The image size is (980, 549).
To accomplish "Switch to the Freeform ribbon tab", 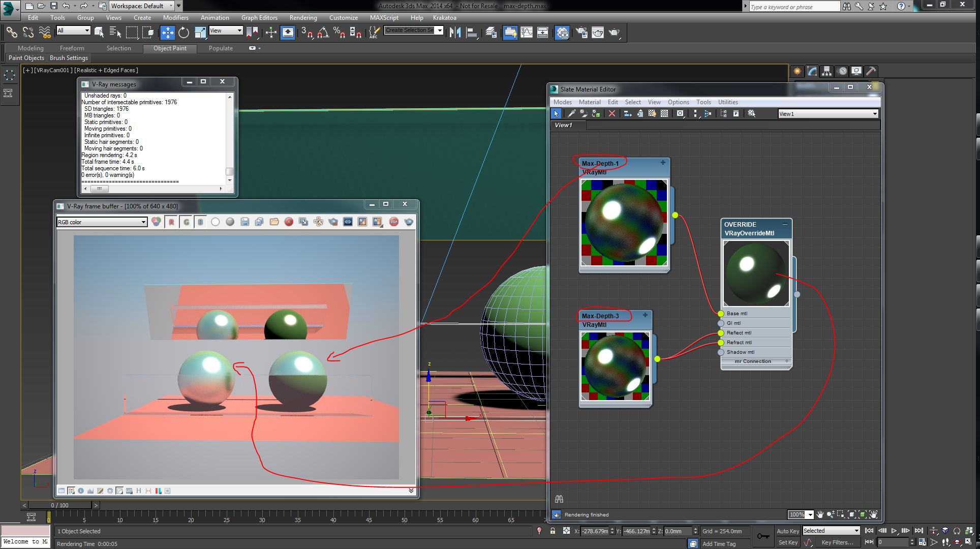I will point(72,48).
